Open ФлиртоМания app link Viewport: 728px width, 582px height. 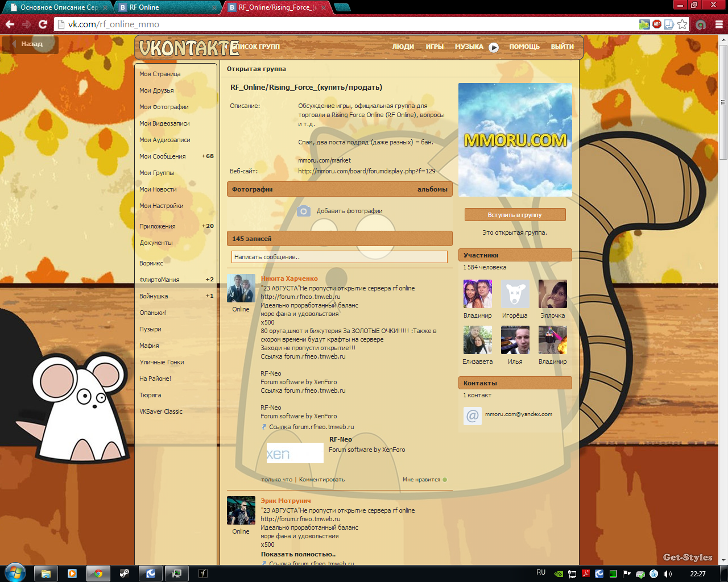(159, 280)
